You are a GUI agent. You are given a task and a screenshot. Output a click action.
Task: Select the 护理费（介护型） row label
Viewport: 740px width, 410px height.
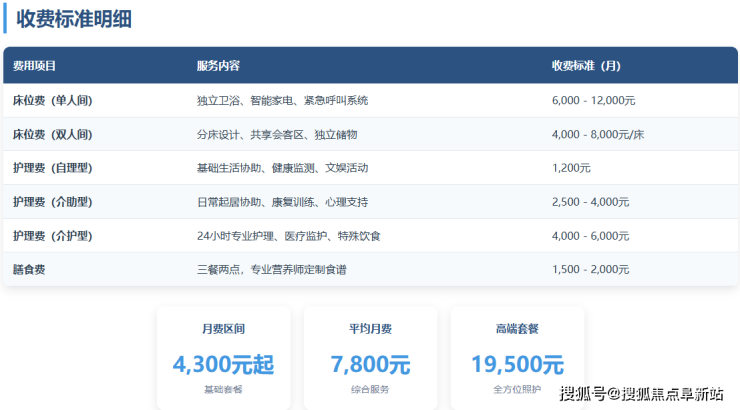pyautogui.click(x=52, y=236)
